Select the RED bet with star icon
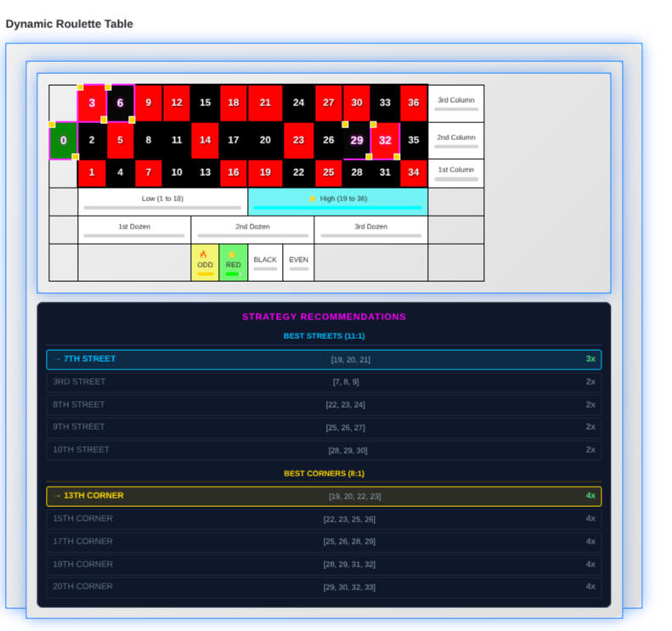 click(233, 262)
